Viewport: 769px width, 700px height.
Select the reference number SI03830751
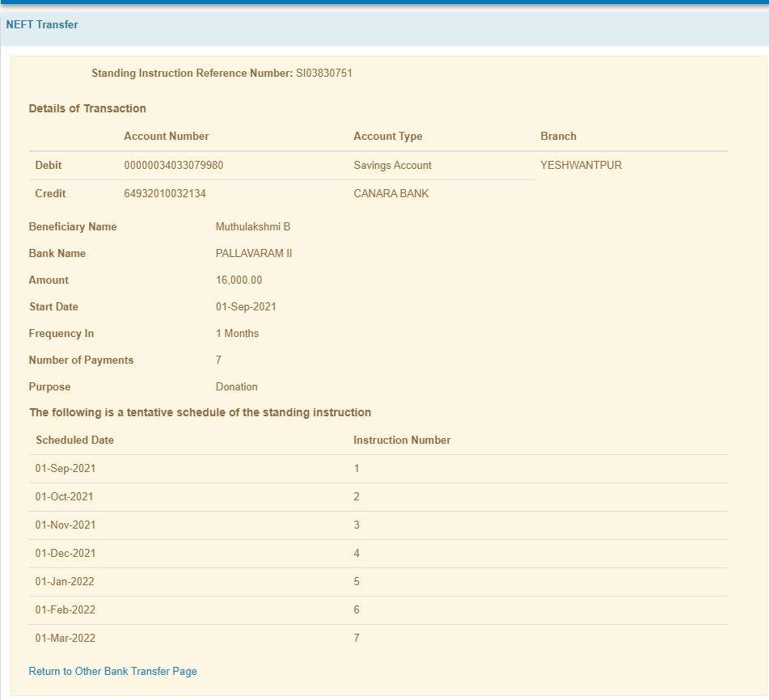click(x=323, y=74)
